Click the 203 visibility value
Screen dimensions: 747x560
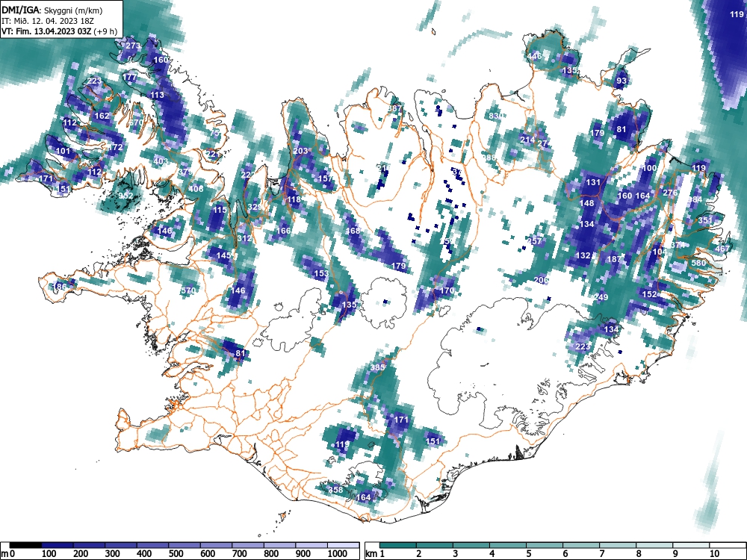pyautogui.click(x=300, y=151)
